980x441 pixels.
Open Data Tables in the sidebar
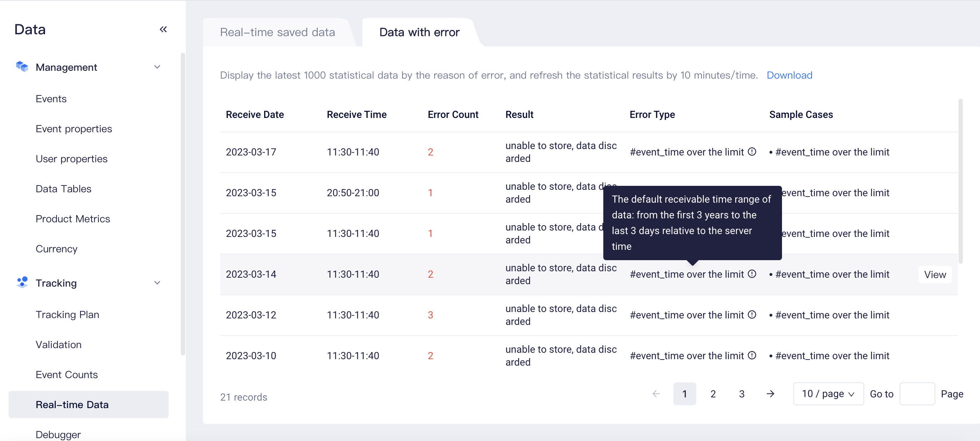(x=64, y=189)
